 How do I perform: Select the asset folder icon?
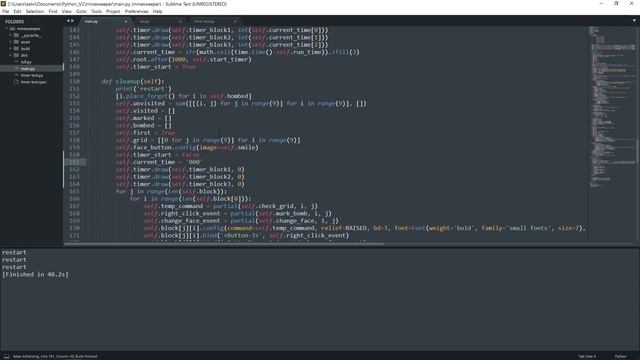click(16, 42)
